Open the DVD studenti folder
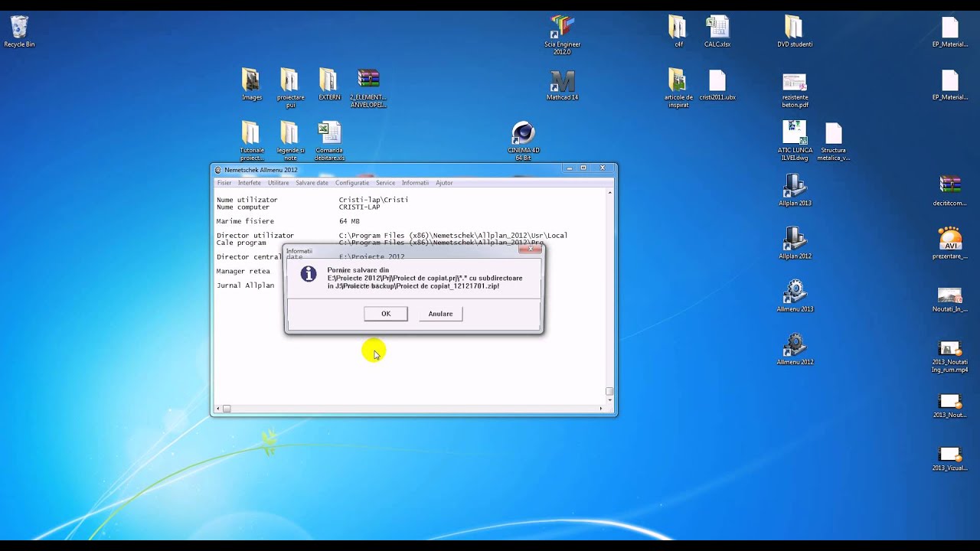This screenshot has height=551, width=980. coord(795,31)
